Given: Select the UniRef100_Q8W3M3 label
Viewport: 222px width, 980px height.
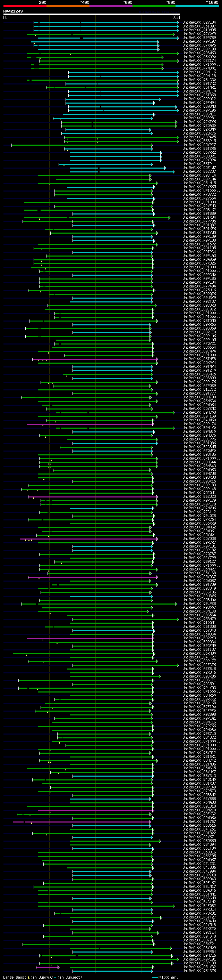Looking at the screenshot, I should [199, 106].
